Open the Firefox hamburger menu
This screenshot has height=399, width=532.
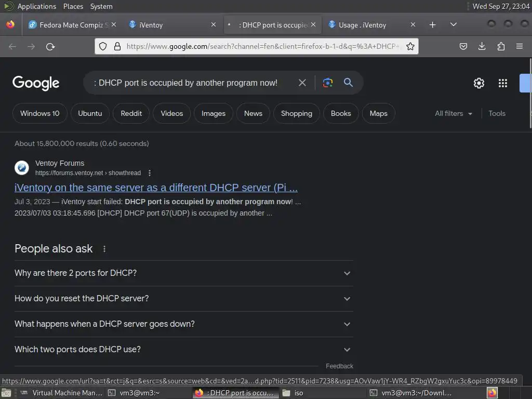[520, 46]
